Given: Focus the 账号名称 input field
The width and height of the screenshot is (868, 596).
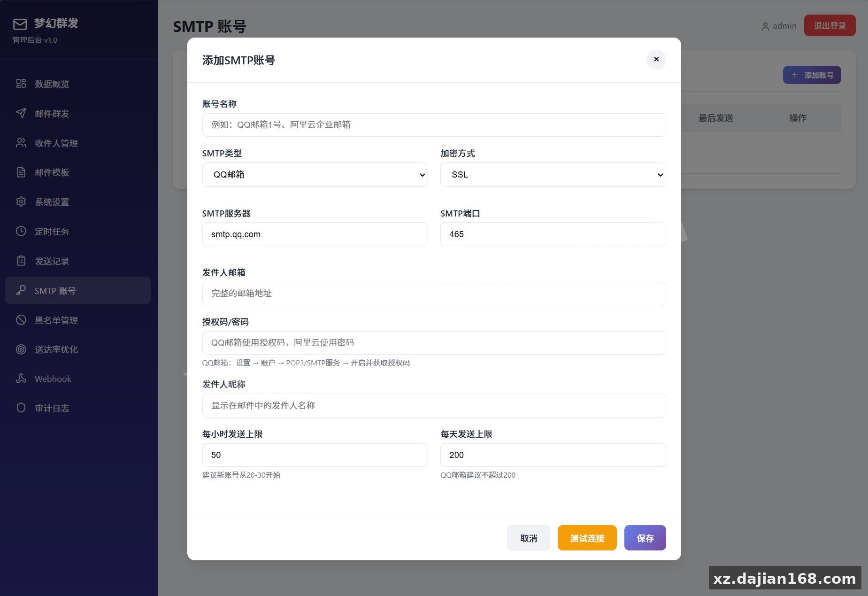Looking at the screenshot, I should tap(434, 125).
